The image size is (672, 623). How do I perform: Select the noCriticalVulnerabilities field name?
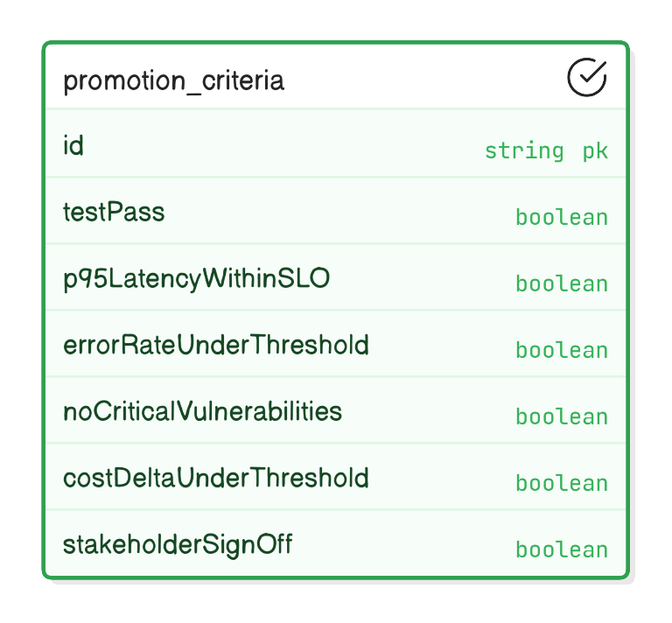(203, 411)
